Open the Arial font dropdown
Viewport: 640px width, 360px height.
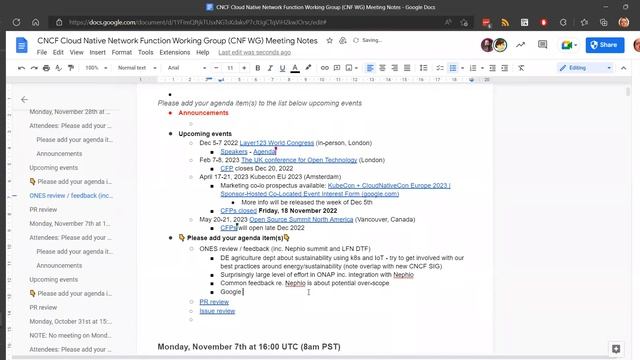pos(187,68)
